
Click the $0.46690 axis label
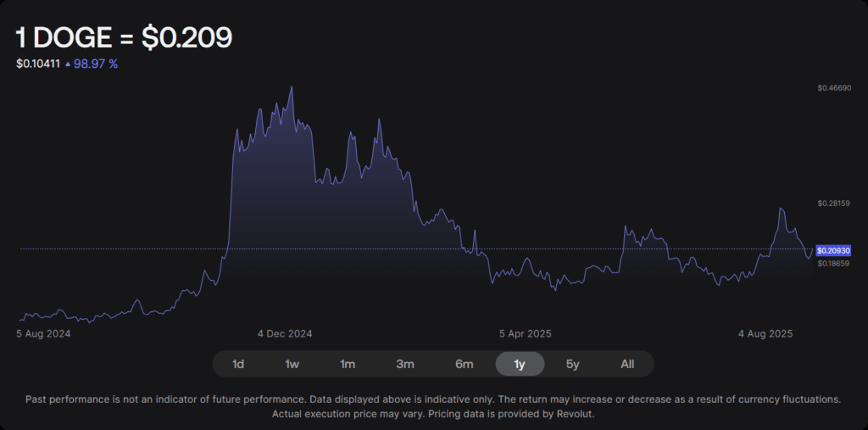coord(834,87)
